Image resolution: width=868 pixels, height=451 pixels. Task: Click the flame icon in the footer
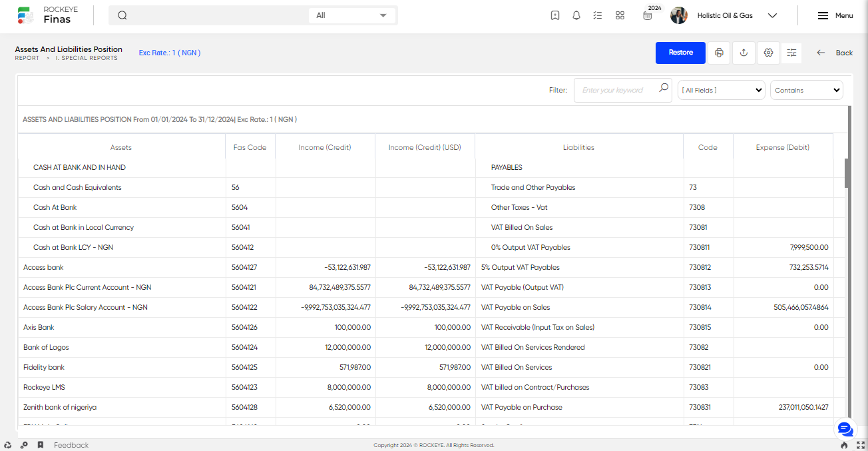844,445
